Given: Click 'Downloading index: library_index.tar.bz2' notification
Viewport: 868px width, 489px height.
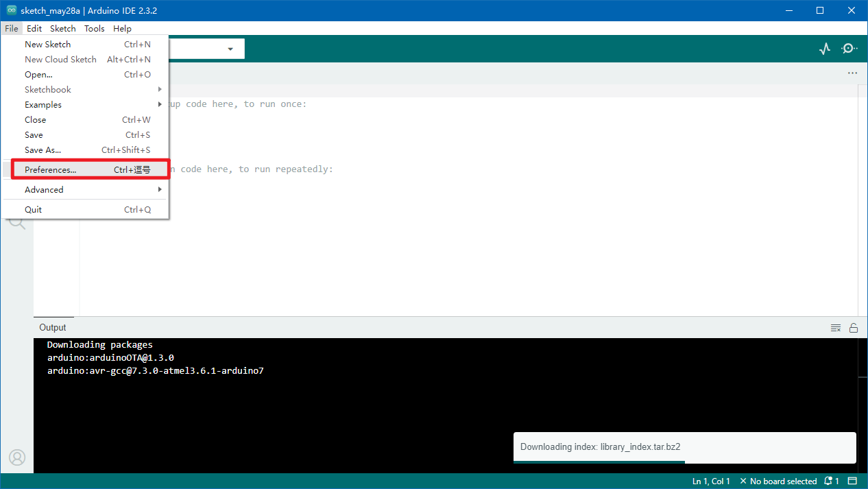Looking at the screenshot, I should (684, 447).
